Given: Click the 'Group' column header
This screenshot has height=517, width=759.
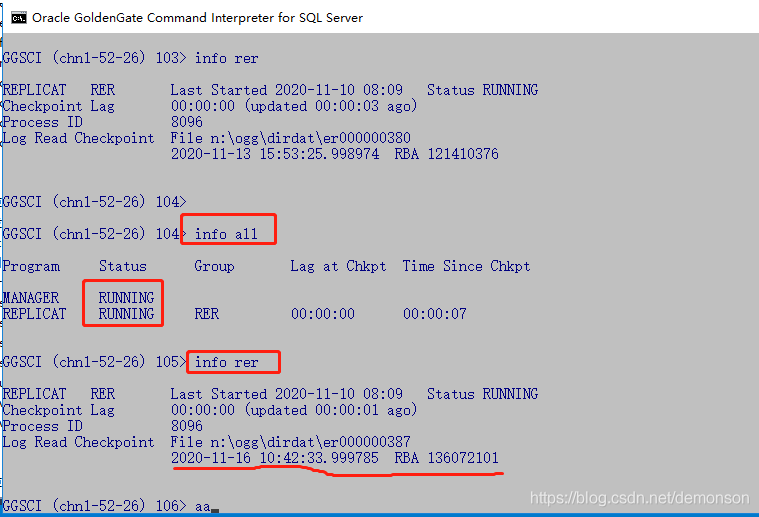Looking at the screenshot, I should pos(214,267).
